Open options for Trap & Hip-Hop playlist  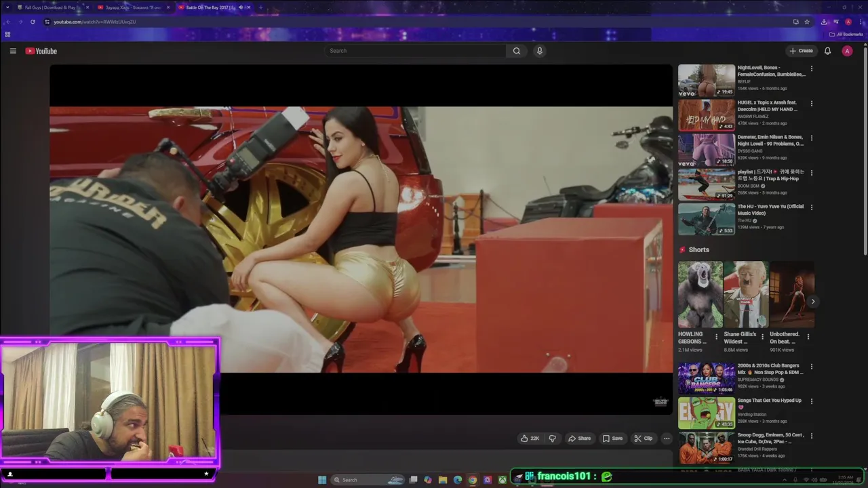coord(811,172)
